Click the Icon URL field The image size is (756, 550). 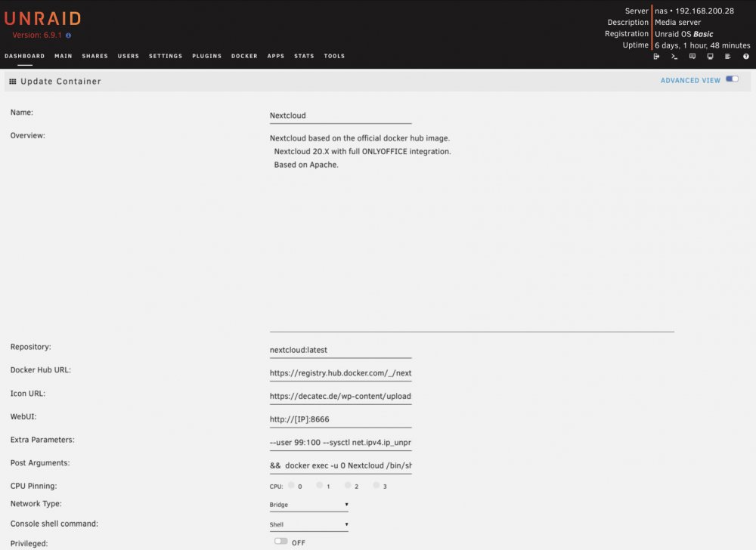pos(340,397)
